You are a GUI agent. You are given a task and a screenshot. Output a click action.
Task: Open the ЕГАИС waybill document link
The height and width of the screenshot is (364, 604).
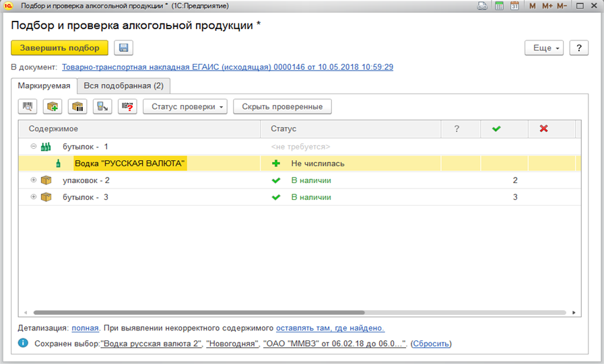228,67
